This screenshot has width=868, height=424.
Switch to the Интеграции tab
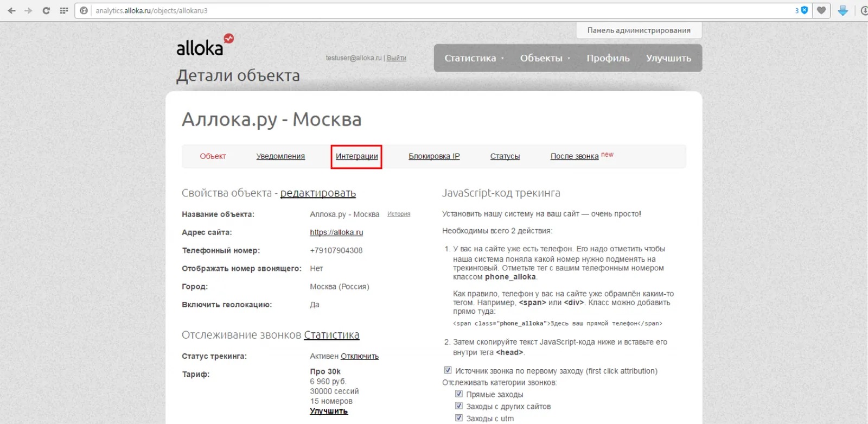[x=356, y=156]
